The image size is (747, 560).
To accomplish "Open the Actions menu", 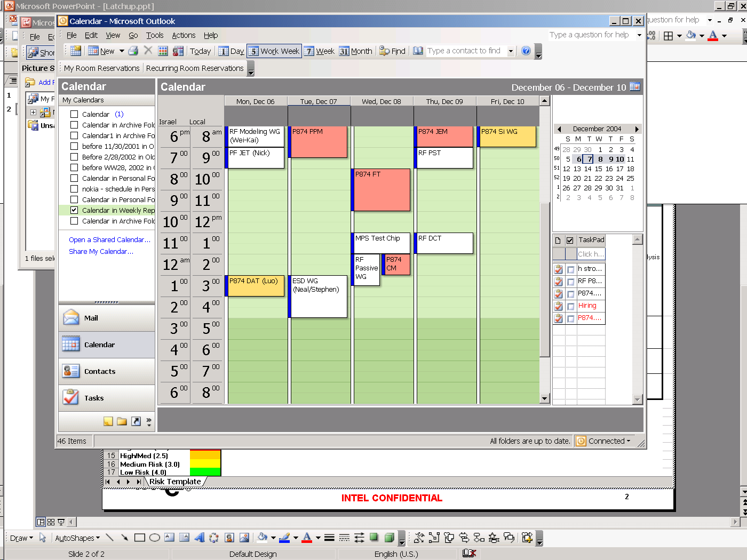I will click(184, 35).
